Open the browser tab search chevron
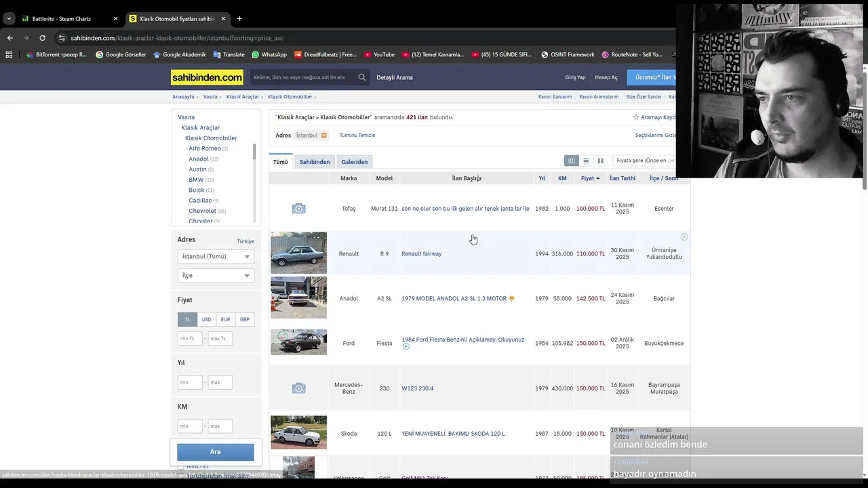The height and width of the screenshot is (488, 868). [x=9, y=18]
